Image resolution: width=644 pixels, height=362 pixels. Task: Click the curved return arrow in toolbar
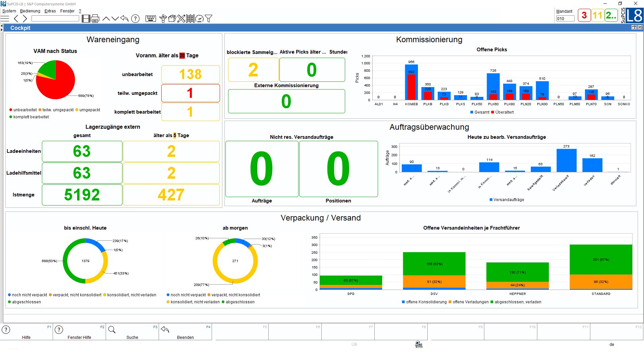click(x=124, y=18)
